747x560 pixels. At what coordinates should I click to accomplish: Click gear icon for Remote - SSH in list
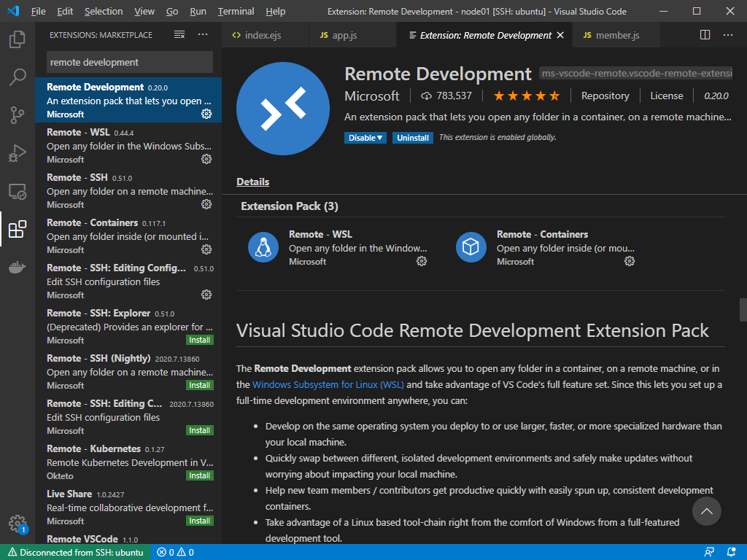(x=206, y=204)
